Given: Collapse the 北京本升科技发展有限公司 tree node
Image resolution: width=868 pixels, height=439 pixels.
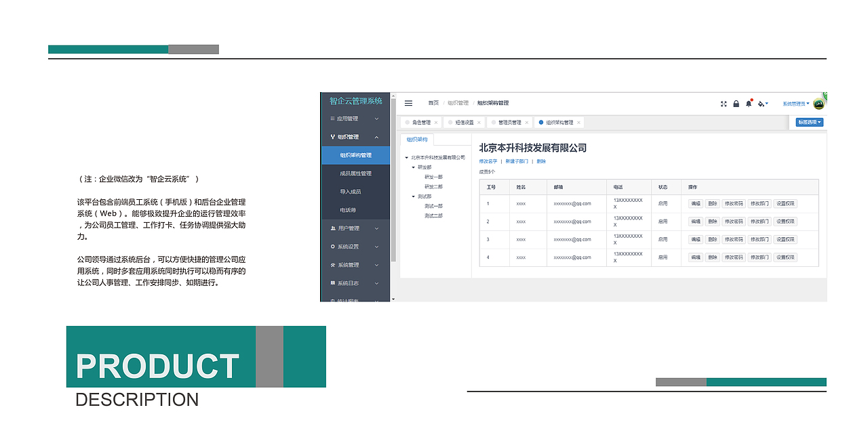Looking at the screenshot, I should coord(407,158).
